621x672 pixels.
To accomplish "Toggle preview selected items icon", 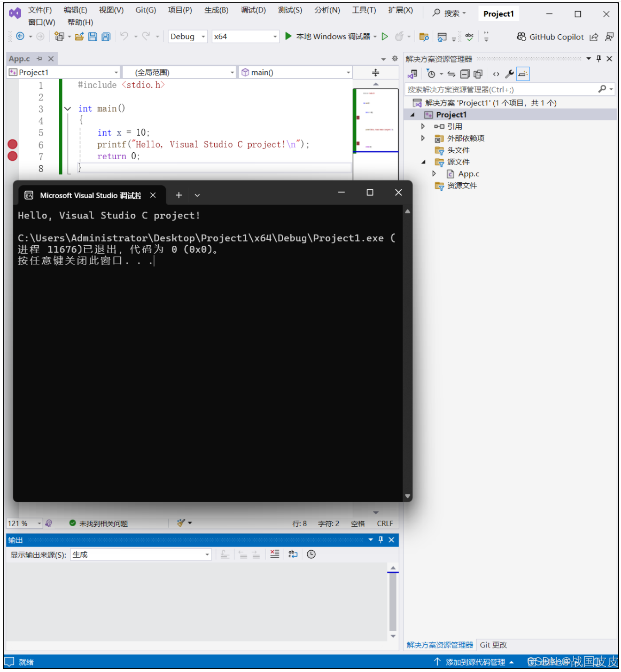I will 523,74.
